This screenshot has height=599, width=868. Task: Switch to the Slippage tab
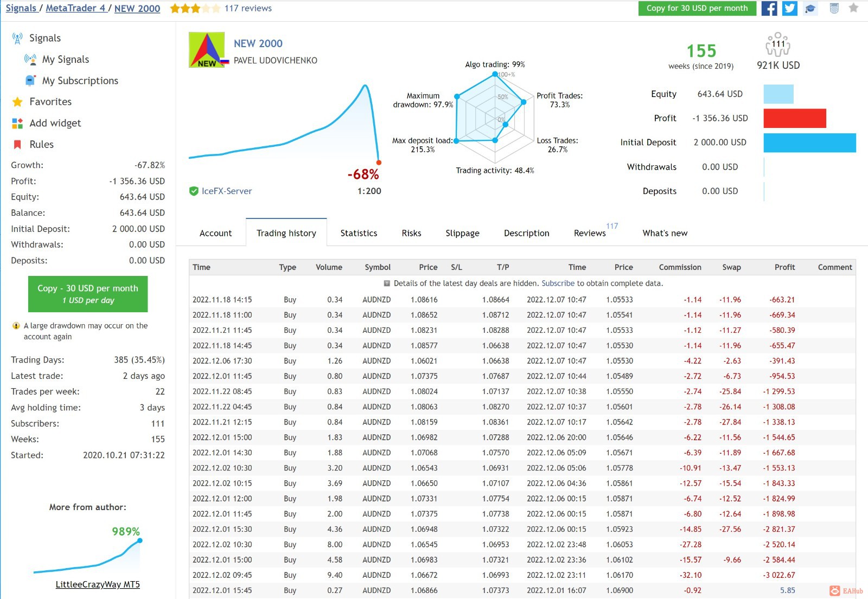(x=462, y=233)
